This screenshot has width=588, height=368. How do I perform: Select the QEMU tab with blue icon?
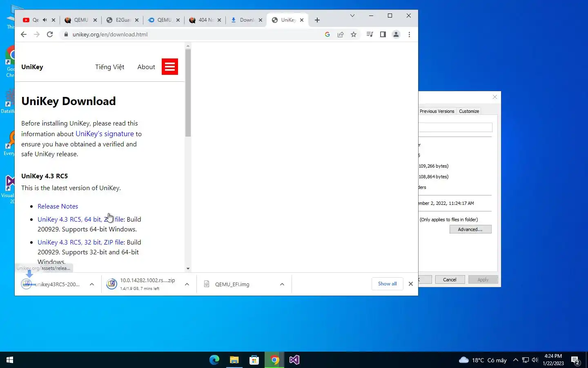tap(164, 20)
